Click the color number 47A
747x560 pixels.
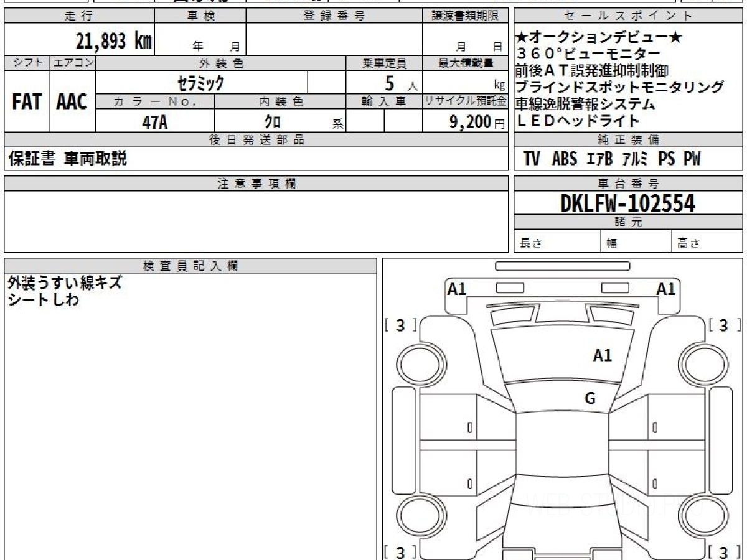[x=155, y=122]
